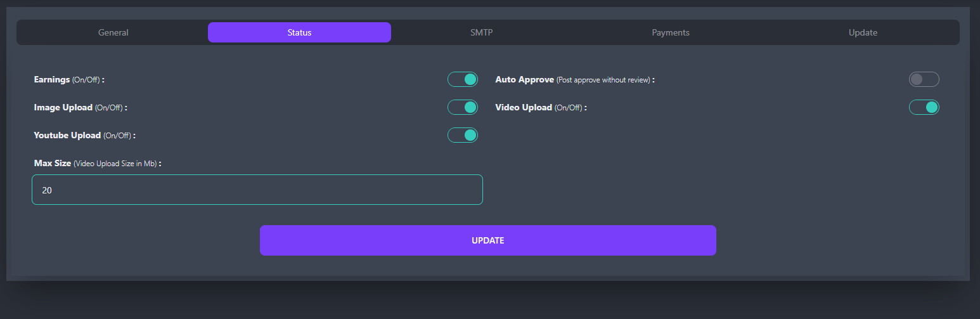Click the Image Upload label
Viewport: 980px width, 319px height.
click(x=63, y=108)
